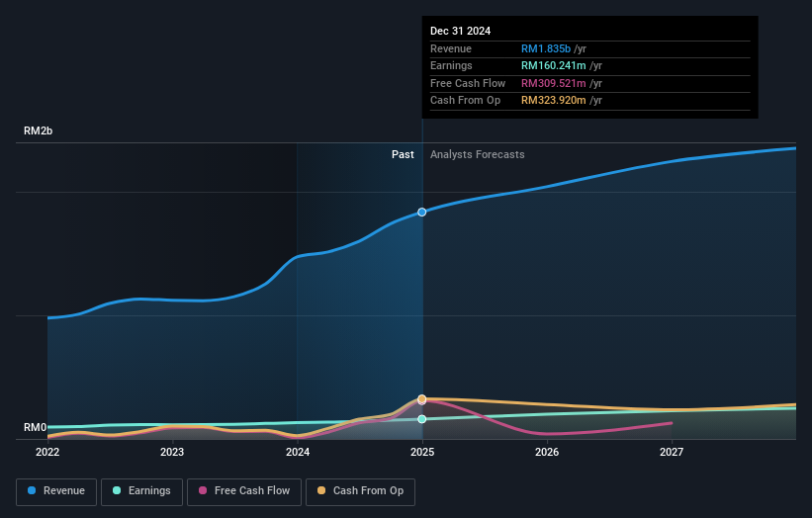Viewport: 812px width, 518px height.
Task: Click the Cash From Op tooltip row label
Action: (x=465, y=101)
